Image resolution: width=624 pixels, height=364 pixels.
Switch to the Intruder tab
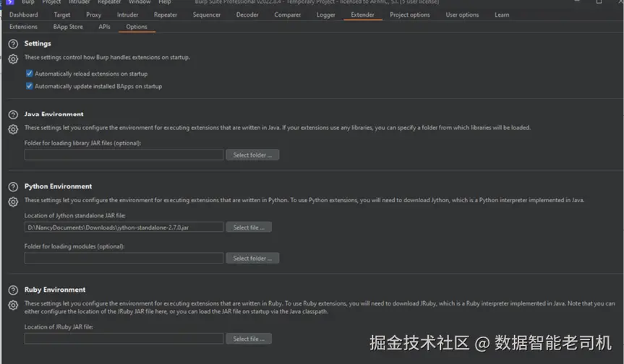[128, 14]
